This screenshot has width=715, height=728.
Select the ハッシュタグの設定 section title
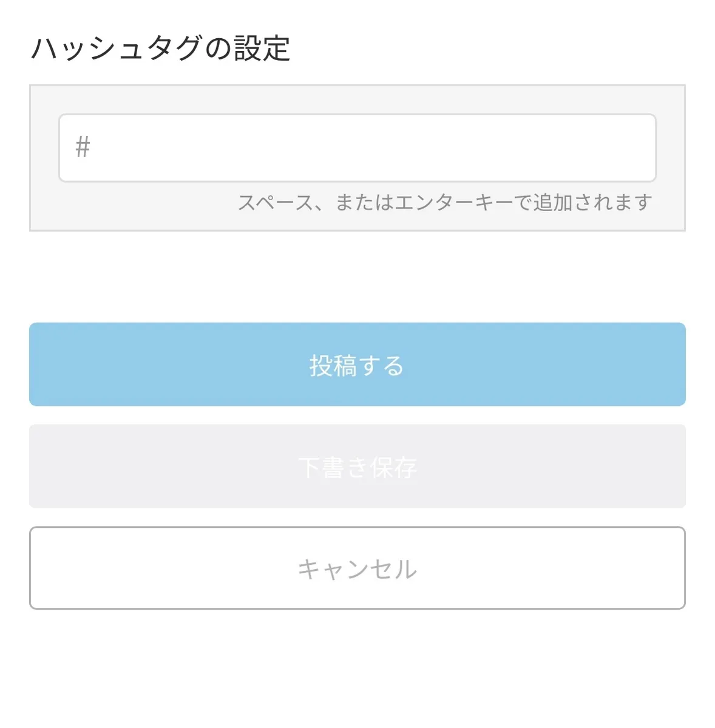(161, 49)
